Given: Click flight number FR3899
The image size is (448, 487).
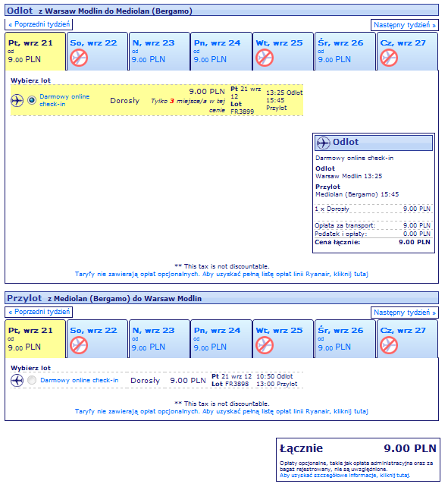Looking at the screenshot, I should (242, 112).
